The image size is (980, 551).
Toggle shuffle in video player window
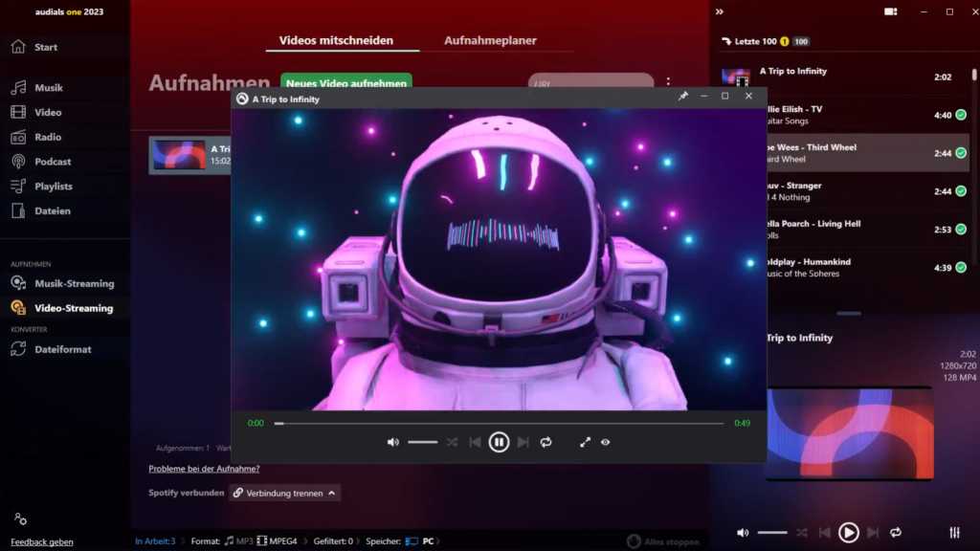pyautogui.click(x=452, y=442)
